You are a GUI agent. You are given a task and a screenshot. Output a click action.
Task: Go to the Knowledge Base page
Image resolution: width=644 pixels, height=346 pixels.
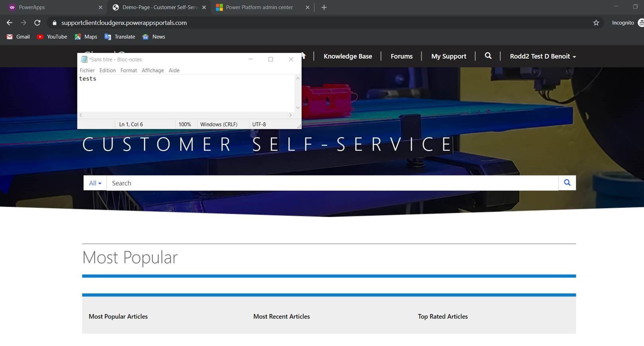pos(348,56)
